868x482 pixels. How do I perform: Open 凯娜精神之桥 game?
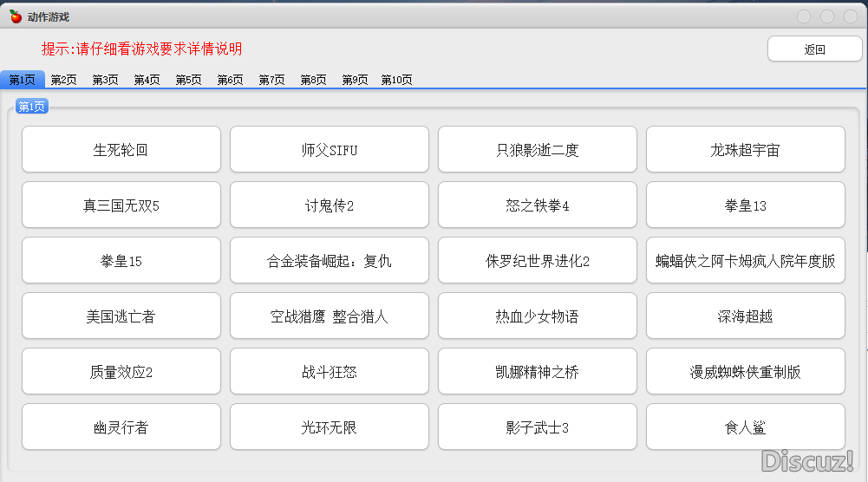(x=538, y=371)
